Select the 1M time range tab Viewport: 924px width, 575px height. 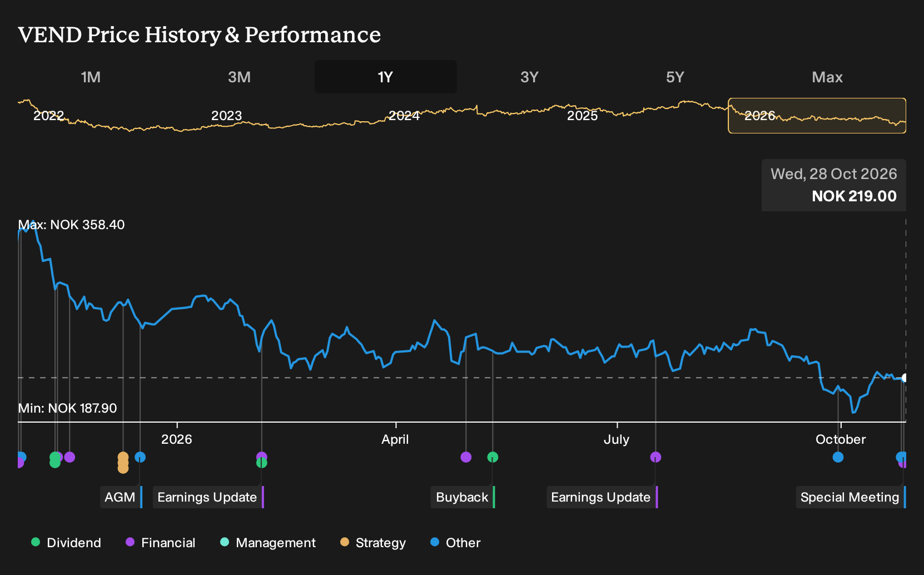pos(91,77)
